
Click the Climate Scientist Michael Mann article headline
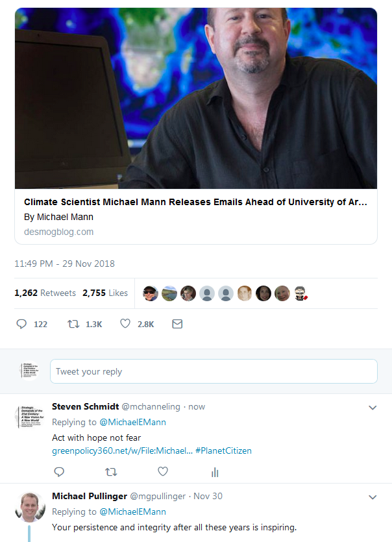(x=195, y=202)
